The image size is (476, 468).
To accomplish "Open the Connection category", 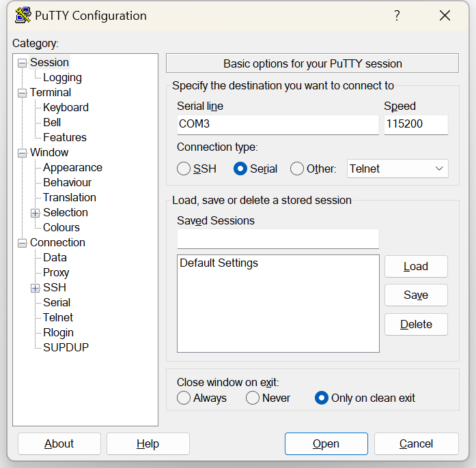I will point(57,243).
